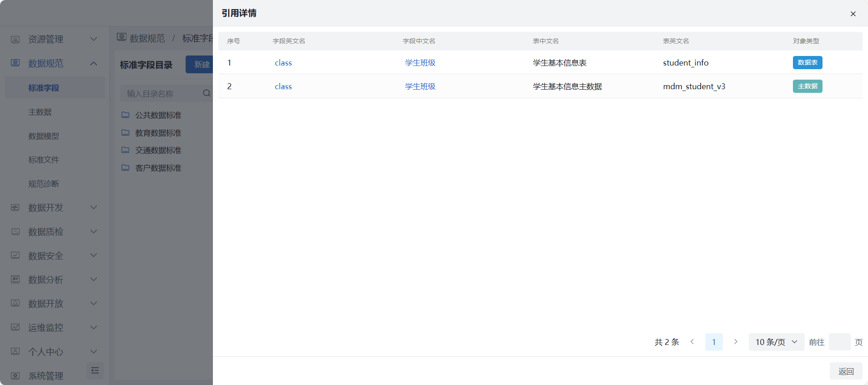The image size is (868, 385).
Task: Click the 共 2 条 total count
Action: [667, 342]
